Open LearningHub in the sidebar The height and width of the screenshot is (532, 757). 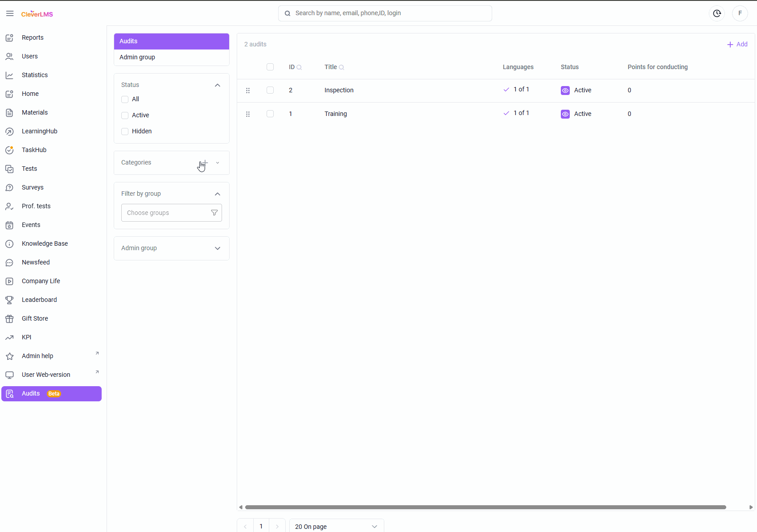[x=39, y=131]
